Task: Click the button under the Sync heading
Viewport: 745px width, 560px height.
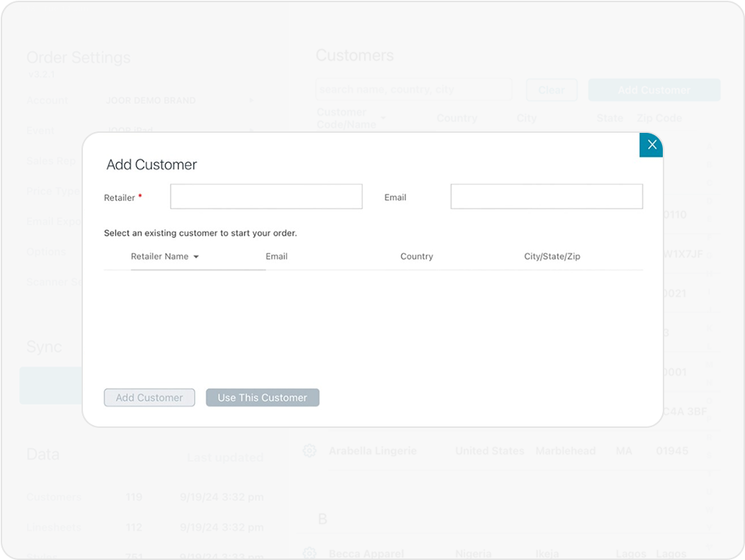Action: 51,385
